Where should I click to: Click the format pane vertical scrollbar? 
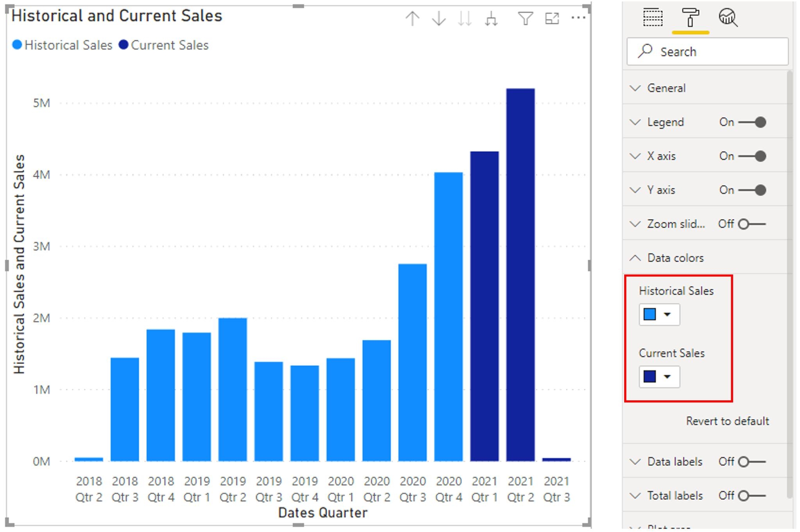pyautogui.click(x=789, y=284)
